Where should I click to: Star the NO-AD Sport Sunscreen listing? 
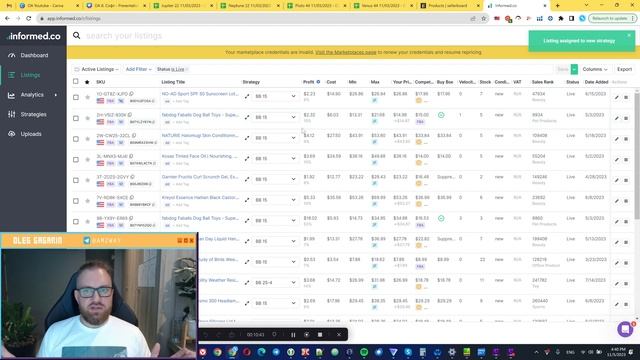(87, 97)
